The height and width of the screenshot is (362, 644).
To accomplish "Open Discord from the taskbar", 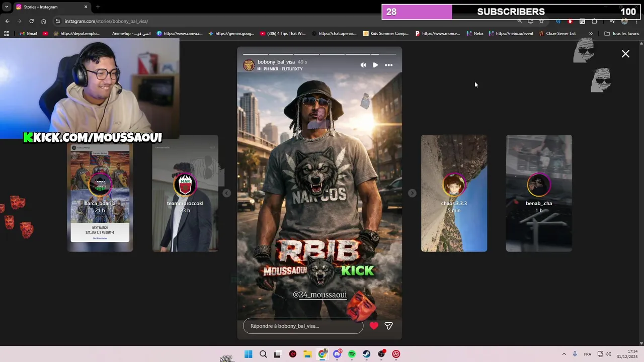I will [337, 354].
